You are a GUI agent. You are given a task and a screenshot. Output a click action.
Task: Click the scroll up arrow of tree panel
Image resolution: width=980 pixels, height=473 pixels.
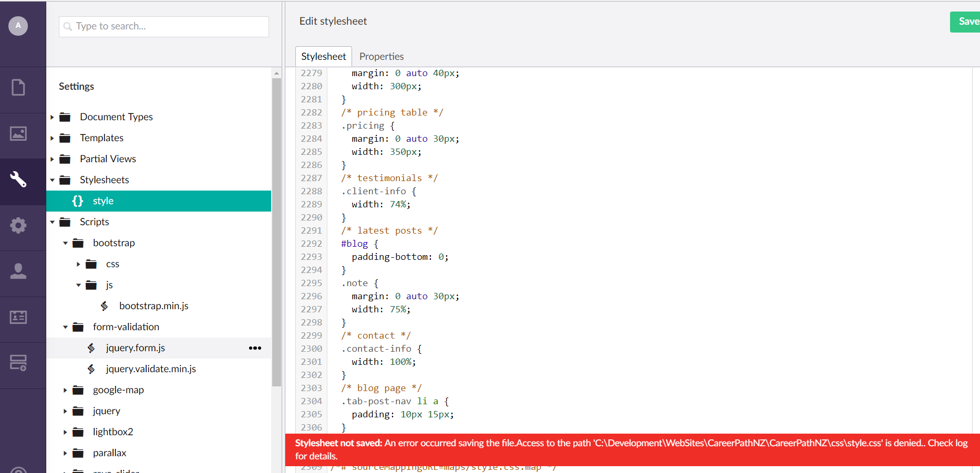tap(276, 73)
